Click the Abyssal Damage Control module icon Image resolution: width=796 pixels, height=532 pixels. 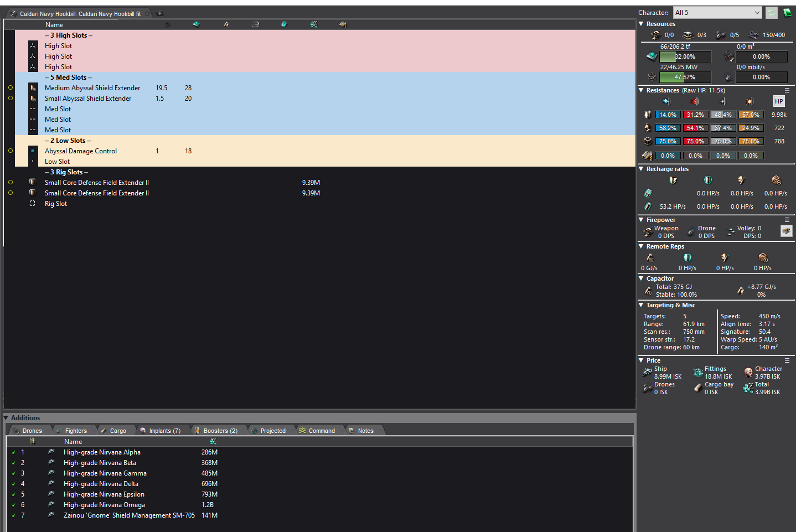pos(33,151)
